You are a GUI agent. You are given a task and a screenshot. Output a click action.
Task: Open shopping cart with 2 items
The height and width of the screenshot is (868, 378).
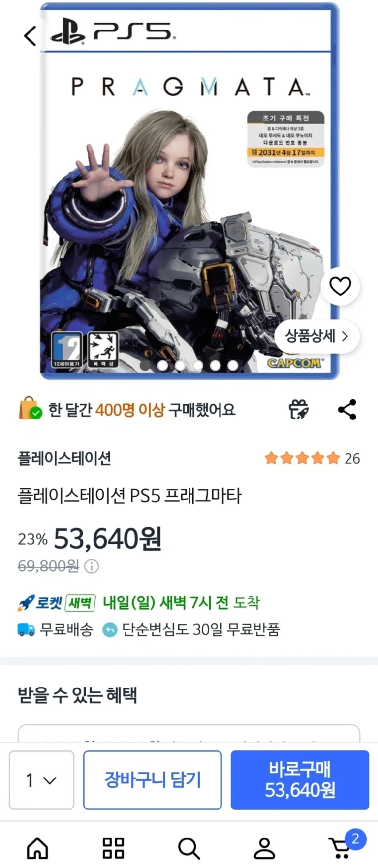coord(344,846)
